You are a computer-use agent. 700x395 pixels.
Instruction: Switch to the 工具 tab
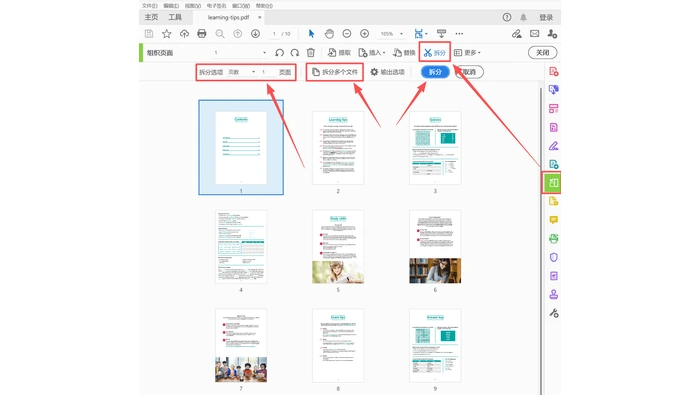coord(175,17)
